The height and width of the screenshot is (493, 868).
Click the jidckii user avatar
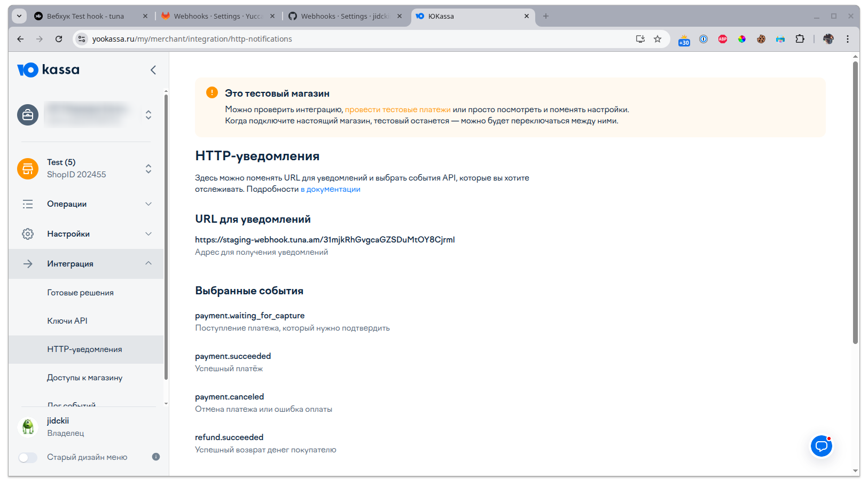pos(28,427)
